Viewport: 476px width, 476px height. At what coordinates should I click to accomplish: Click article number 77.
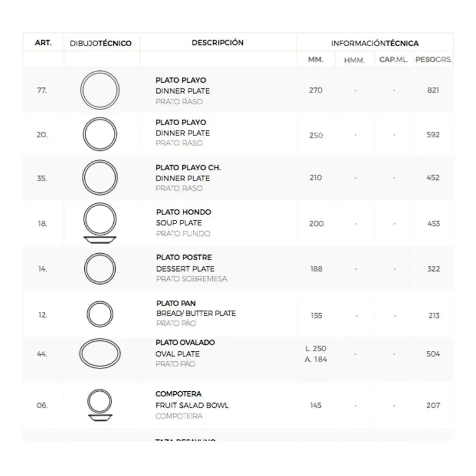tap(42, 90)
